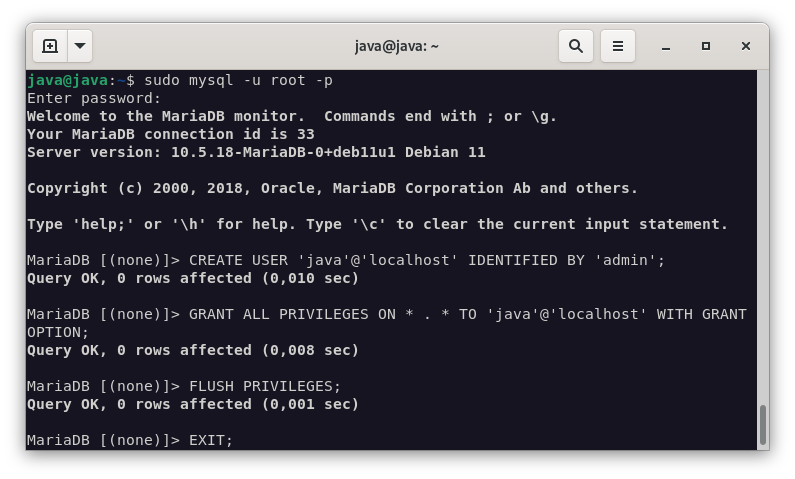Minimize the terminal window
This screenshot has width=795, height=479.
click(666, 46)
